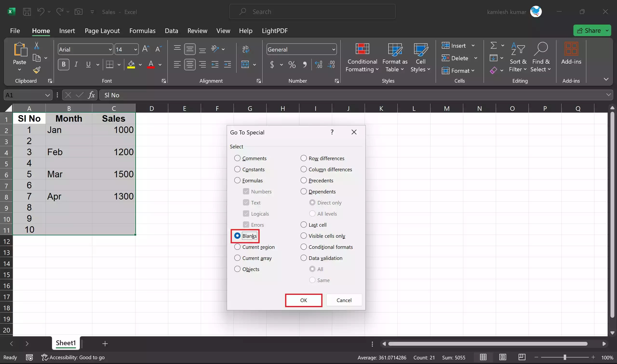Select the Blanks radio button
The height and width of the screenshot is (364, 617).
(x=237, y=235)
